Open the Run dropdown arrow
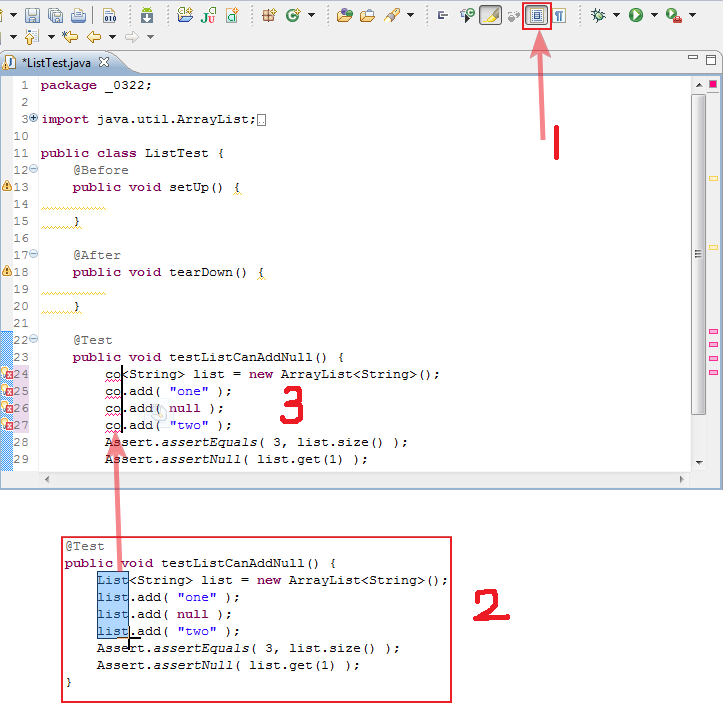This screenshot has width=724, height=712. point(654,15)
